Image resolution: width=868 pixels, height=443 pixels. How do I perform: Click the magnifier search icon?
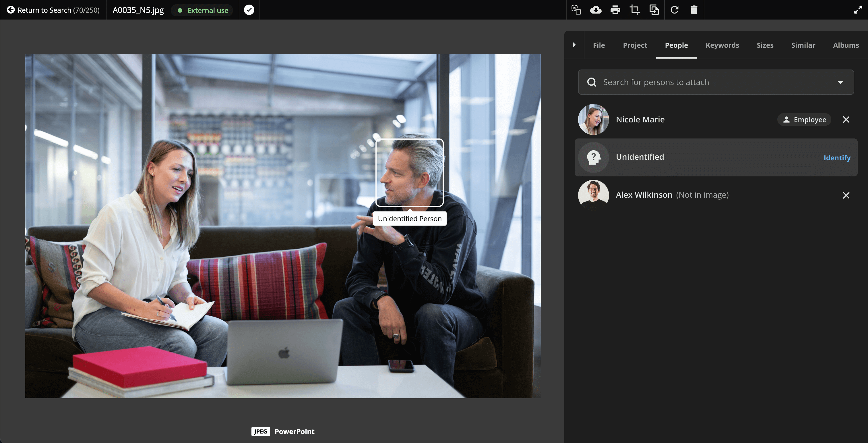click(x=592, y=82)
